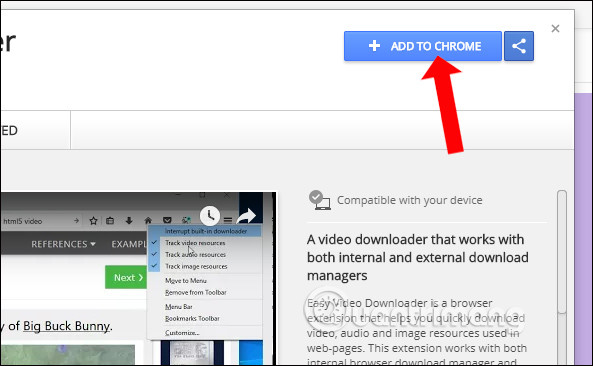The height and width of the screenshot is (366, 593).
Task: Click the bookmark star icon in preview
Action: click(x=93, y=221)
